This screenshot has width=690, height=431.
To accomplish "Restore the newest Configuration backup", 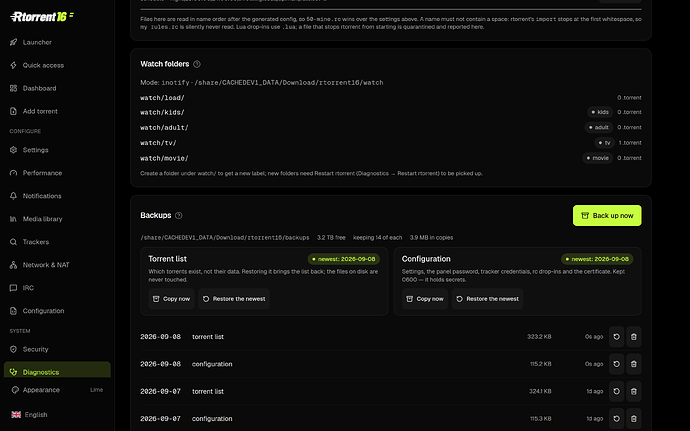I will pyautogui.click(x=488, y=298).
